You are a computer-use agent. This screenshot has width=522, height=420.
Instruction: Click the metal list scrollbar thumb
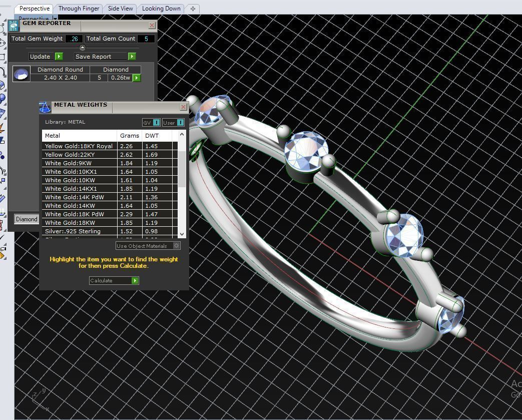[x=182, y=169]
